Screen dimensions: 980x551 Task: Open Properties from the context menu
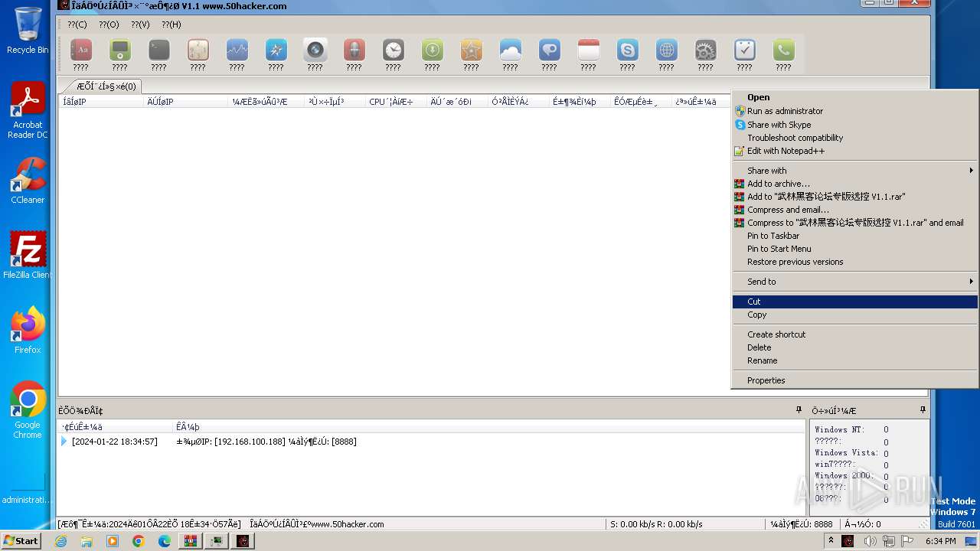(854, 380)
